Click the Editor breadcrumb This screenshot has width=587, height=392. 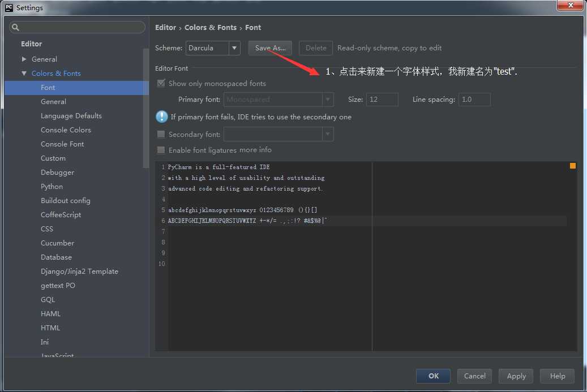coord(165,27)
